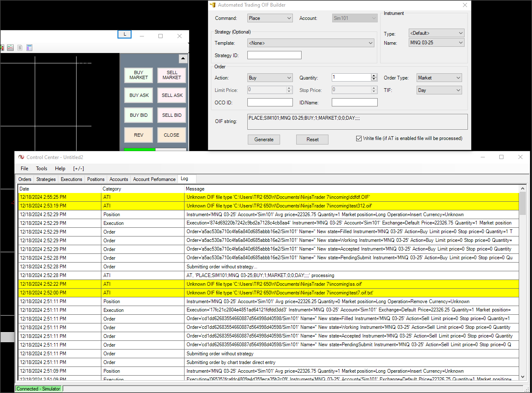This screenshot has height=393, width=532.
Task: Click the REV button in chart trader
Action: (x=139, y=135)
